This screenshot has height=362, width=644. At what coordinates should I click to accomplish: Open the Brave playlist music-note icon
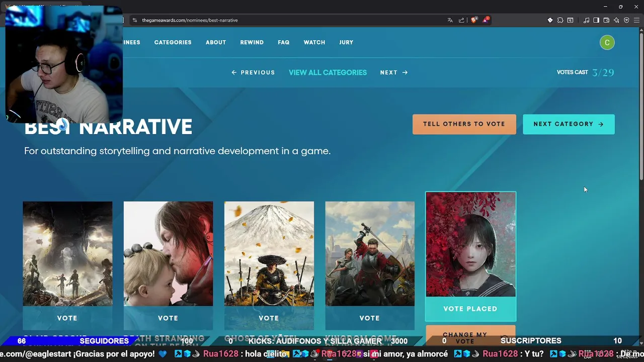point(586,20)
